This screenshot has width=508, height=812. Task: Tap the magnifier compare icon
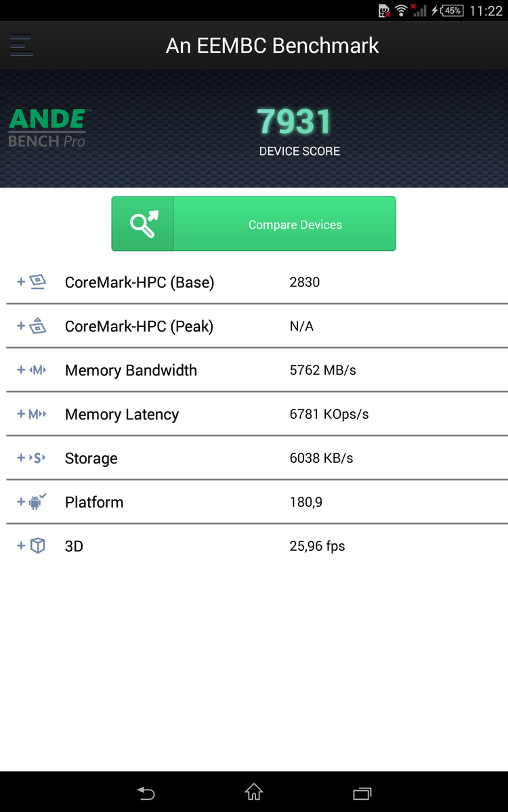pyautogui.click(x=144, y=224)
